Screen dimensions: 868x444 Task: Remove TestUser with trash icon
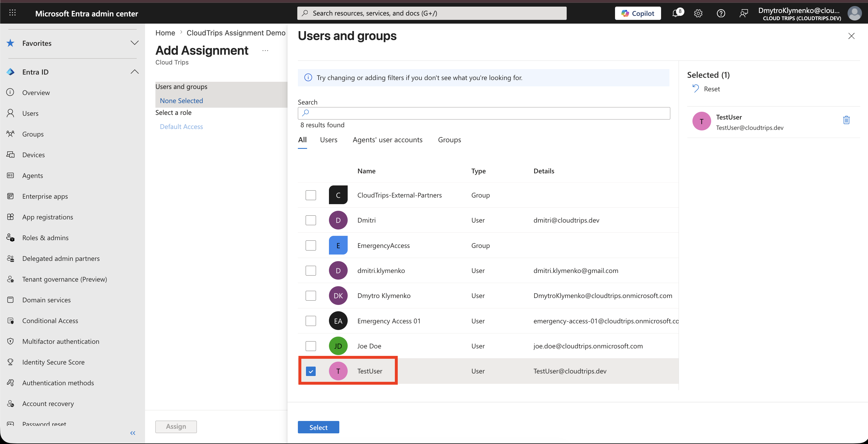click(x=846, y=120)
